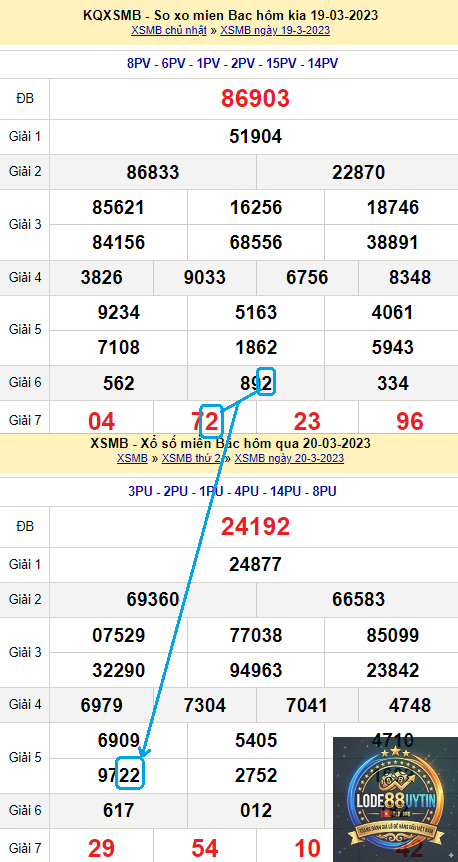The height and width of the screenshot is (862, 458).
Task: Pick fourth prize number 6979
Action: [101, 705]
